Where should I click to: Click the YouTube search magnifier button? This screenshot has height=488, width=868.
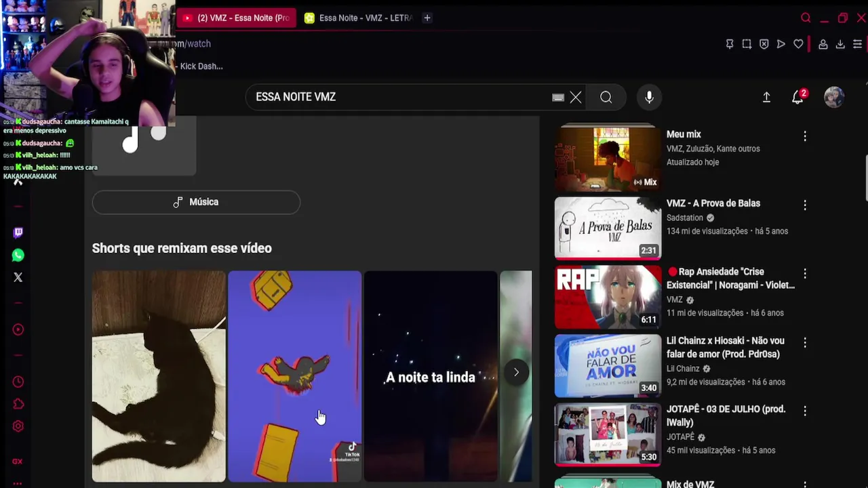pos(606,98)
